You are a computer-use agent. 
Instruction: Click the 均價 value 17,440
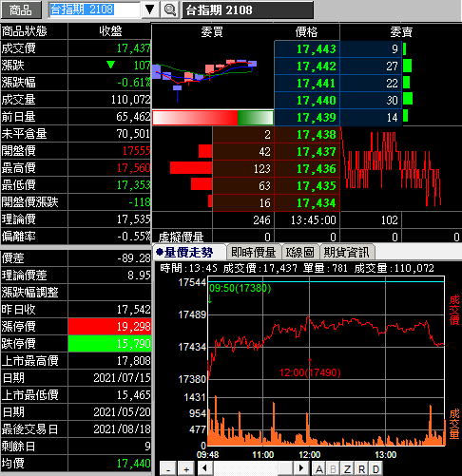[133, 464]
